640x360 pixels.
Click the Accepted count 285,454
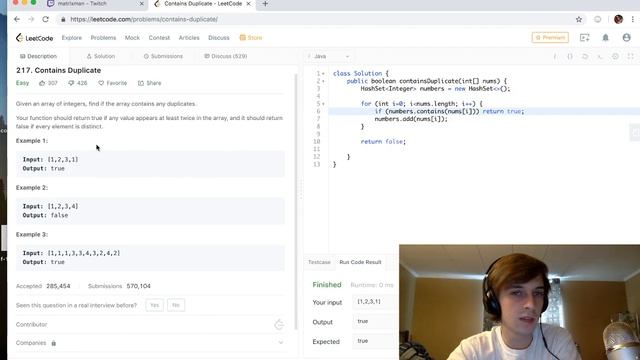click(x=58, y=286)
